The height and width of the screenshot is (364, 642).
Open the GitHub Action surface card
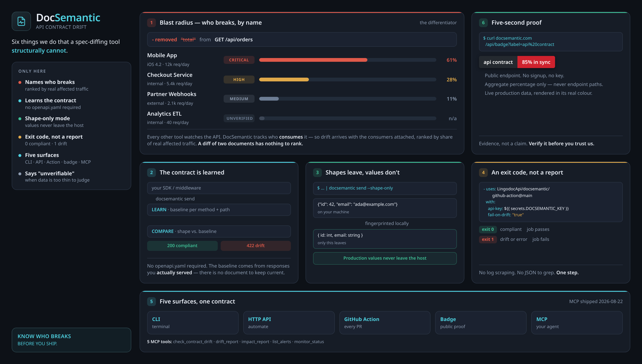point(385,322)
